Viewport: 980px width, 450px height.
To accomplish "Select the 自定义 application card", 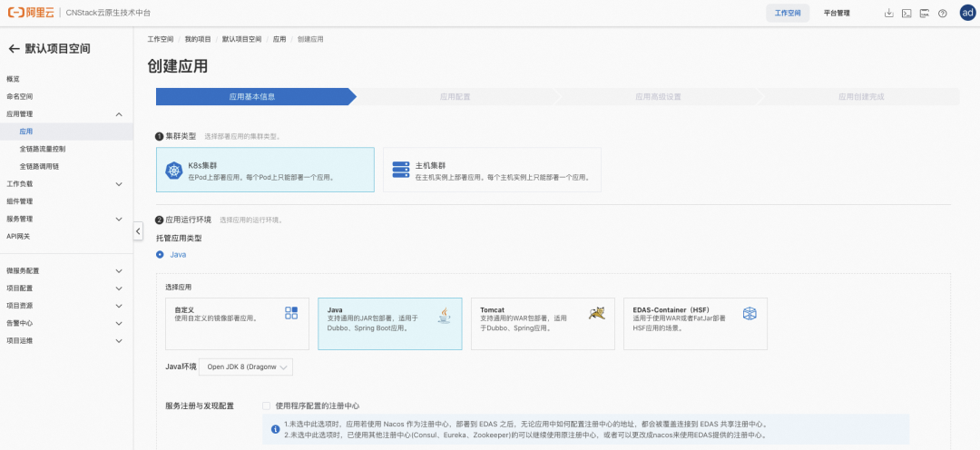I will pos(237,324).
